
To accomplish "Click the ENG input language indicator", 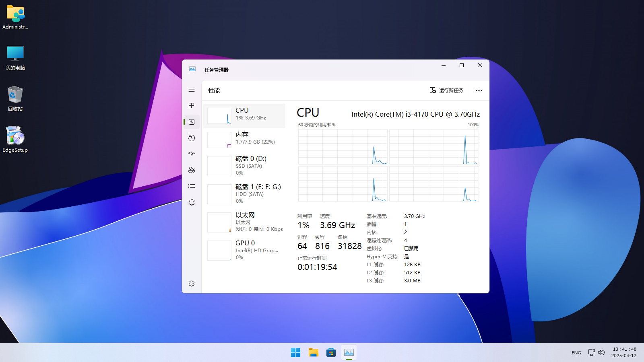I will tap(576, 353).
